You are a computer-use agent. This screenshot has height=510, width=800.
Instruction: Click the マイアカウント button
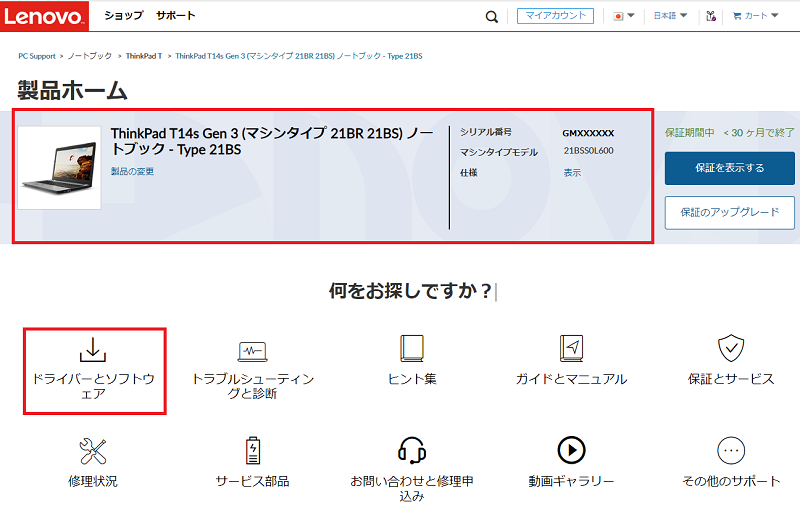coord(555,16)
